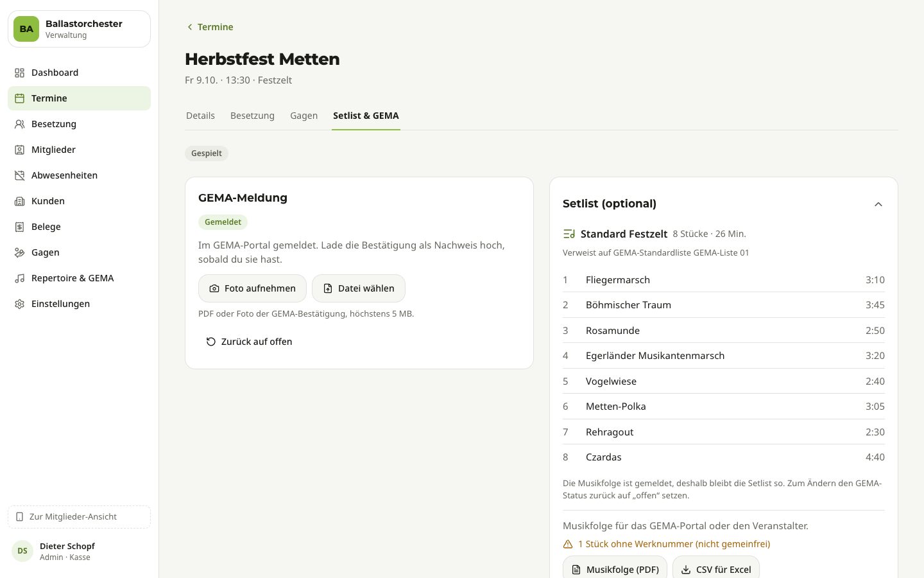Open Dashboard from the sidebar

79,73
